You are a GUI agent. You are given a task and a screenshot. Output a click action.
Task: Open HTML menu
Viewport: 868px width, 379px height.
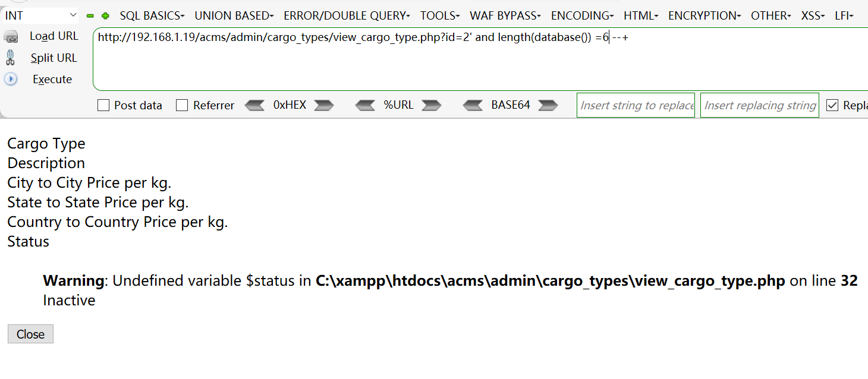(x=641, y=15)
